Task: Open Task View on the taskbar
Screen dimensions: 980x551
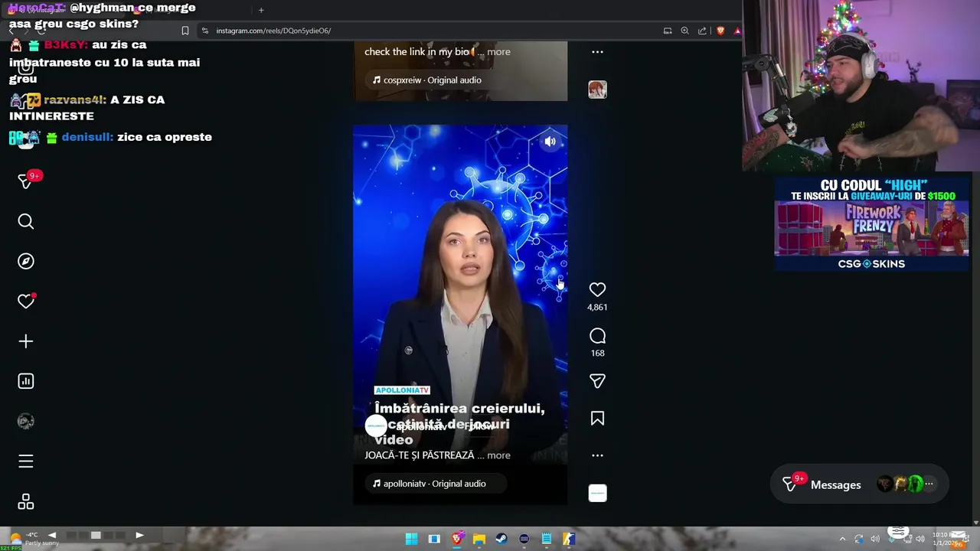Action: [434, 539]
